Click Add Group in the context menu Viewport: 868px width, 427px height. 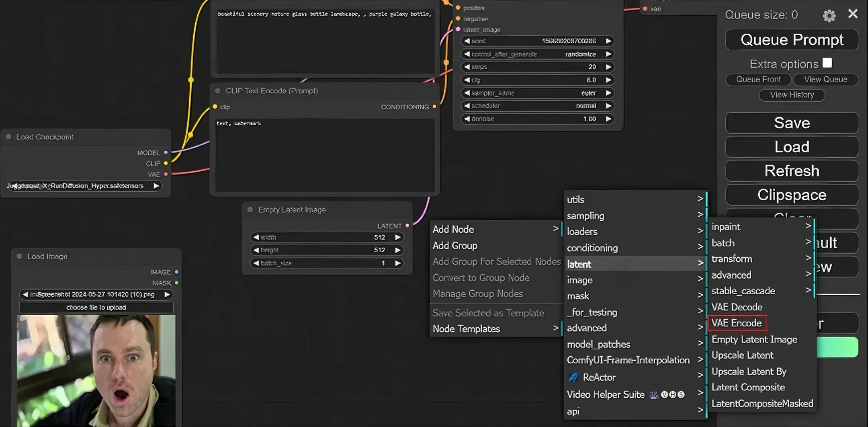coord(496,246)
